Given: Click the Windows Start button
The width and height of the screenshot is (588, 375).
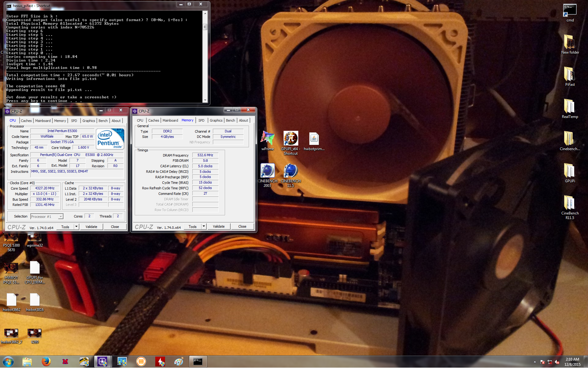Looking at the screenshot, I should 8,362.
